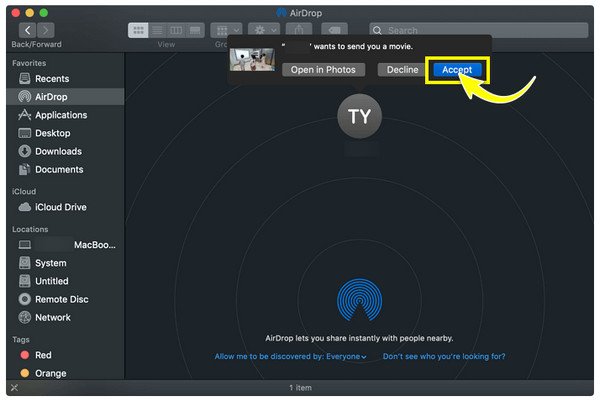The height and width of the screenshot is (402, 600).
Task: Open iCloud Drive in sidebar
Action: pos(65,207)
